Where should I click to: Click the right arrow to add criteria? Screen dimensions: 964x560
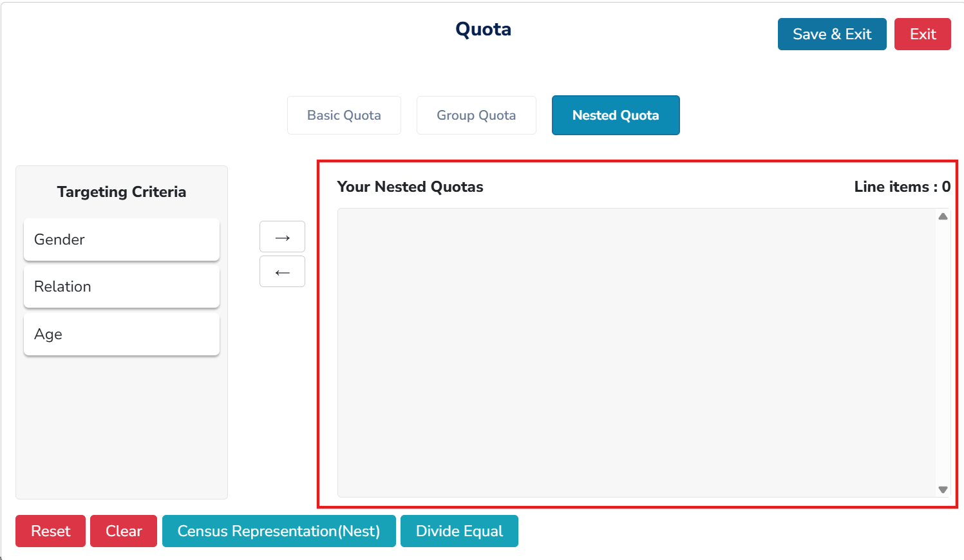coord(282,237)
